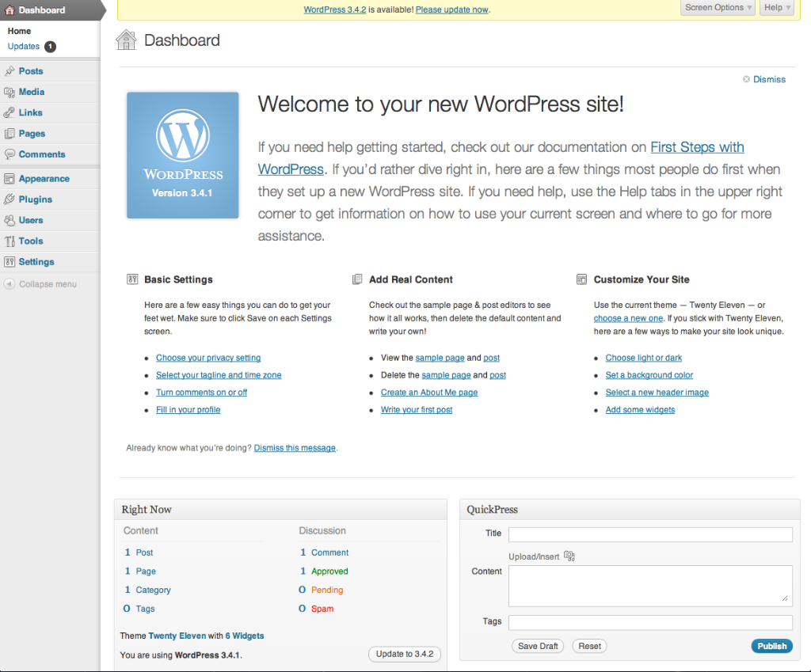Open the Media menu
This screenshot has width=811, height=672.
pyautogui.click(x=32, y=92)
